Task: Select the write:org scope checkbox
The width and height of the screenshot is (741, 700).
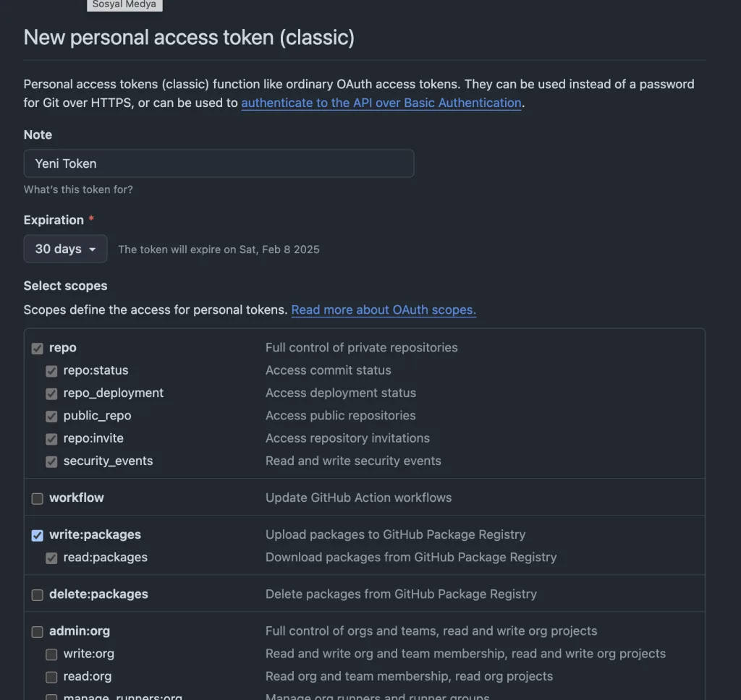Action: pos(51,654)
